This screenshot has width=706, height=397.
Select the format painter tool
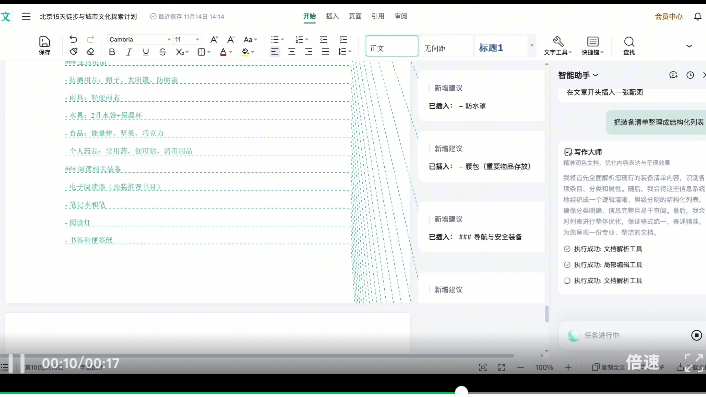tap(73, 52)
